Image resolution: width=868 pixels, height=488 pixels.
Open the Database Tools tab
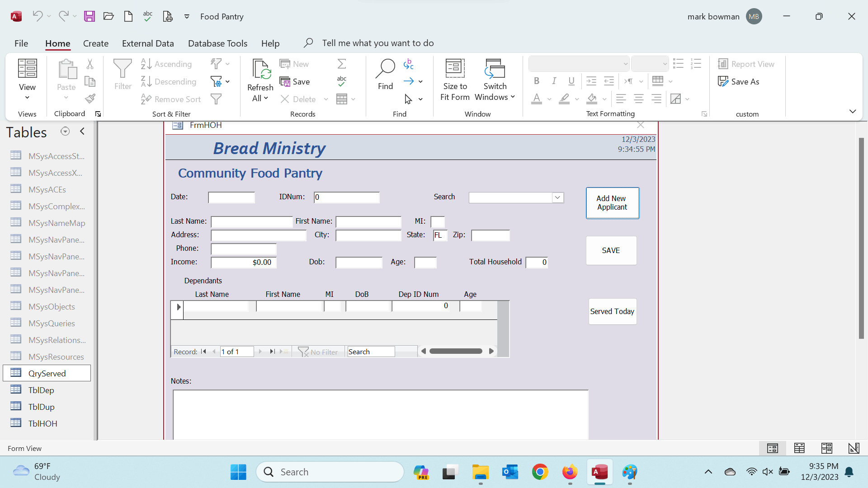[217, 43]
